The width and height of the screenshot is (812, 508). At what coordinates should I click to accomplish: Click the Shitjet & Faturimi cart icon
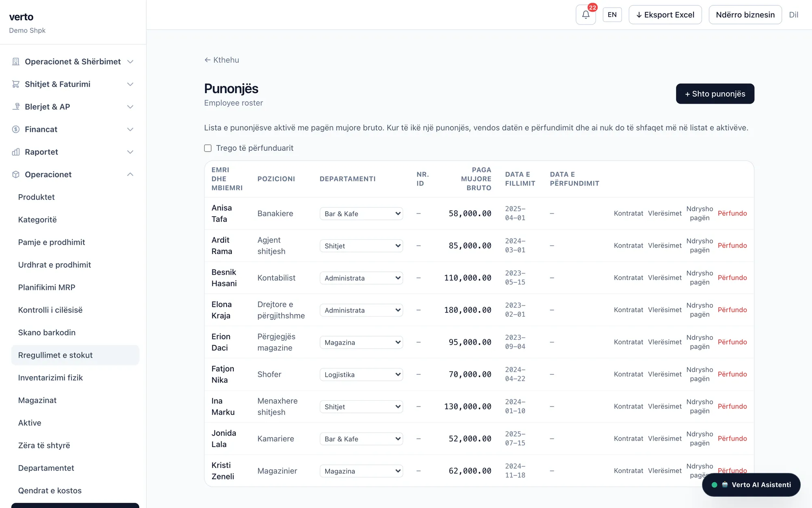point(16,84)
